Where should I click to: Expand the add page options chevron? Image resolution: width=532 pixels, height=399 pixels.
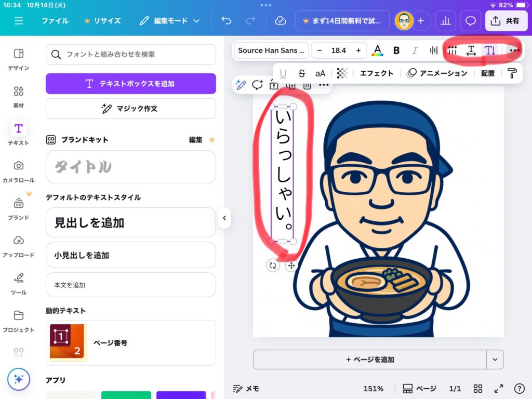pyautogui.click(x=495, y=359)
